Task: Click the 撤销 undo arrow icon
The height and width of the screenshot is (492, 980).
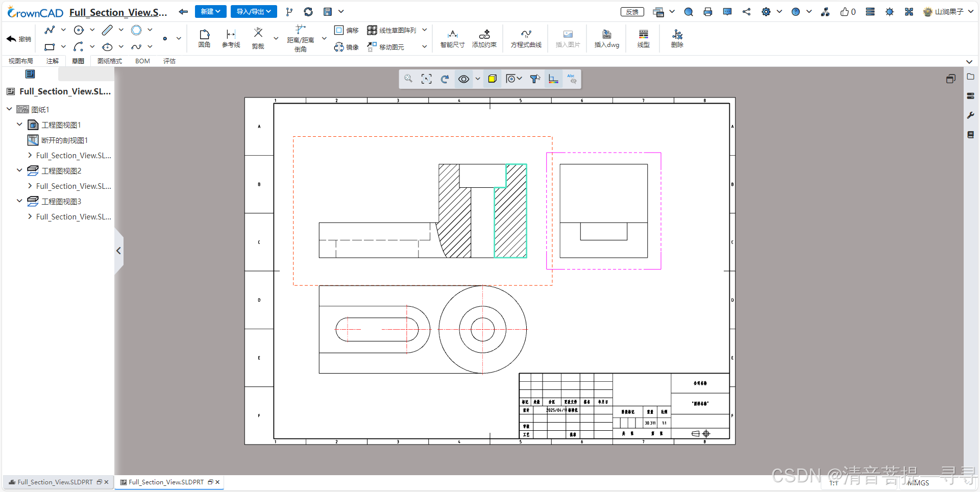Action: pos(12,39)
